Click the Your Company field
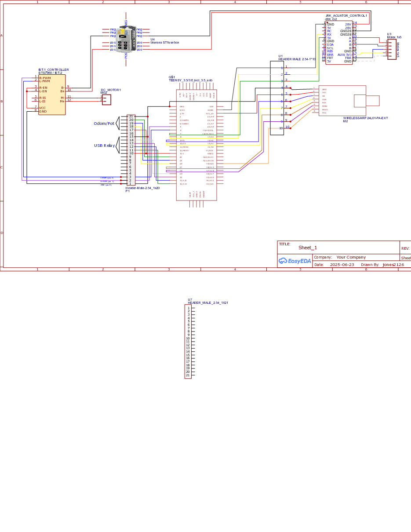The height and width of the screenshot is (532, 411). pyautogui.click(x=351, y=257)
